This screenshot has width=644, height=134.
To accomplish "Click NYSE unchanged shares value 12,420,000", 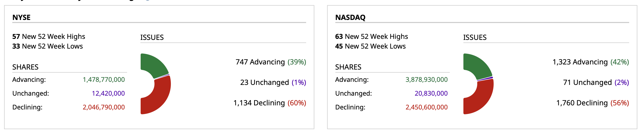I will [108, 93].
